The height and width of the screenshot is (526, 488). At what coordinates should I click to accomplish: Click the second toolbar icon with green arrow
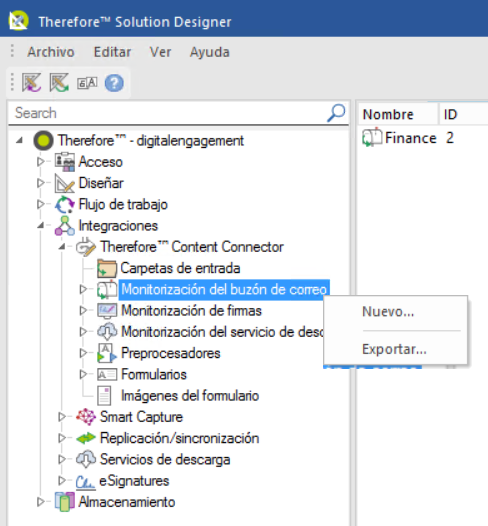pos(59,83)
